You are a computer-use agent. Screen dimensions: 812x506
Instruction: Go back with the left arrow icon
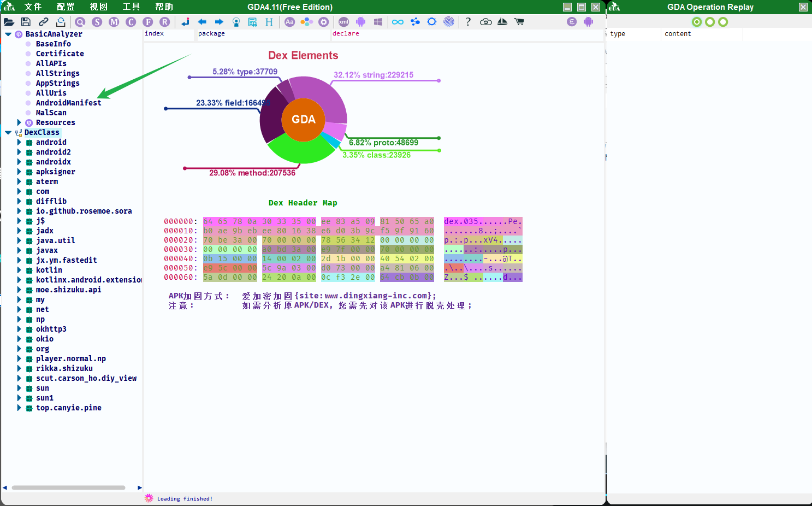tap(202, 22)
